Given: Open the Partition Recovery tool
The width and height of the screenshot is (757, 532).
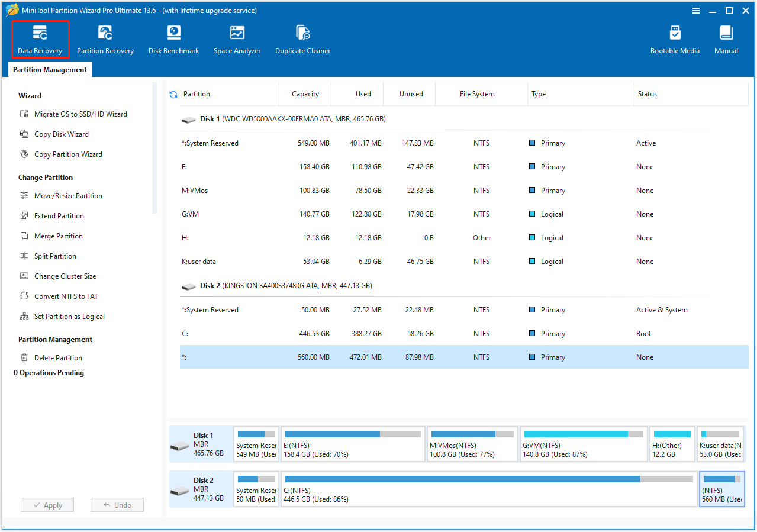Looking at the screenshot, I should (x=105, y=38).
